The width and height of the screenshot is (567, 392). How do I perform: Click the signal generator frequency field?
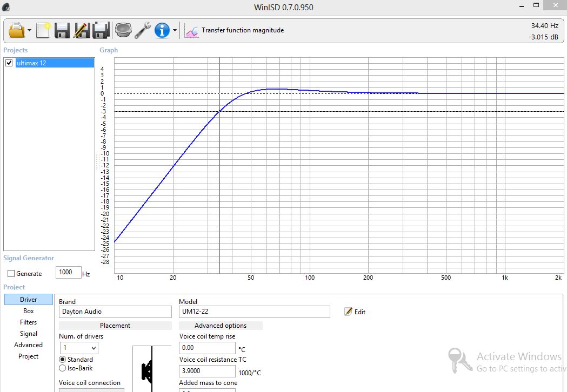(x=68, y=272)
